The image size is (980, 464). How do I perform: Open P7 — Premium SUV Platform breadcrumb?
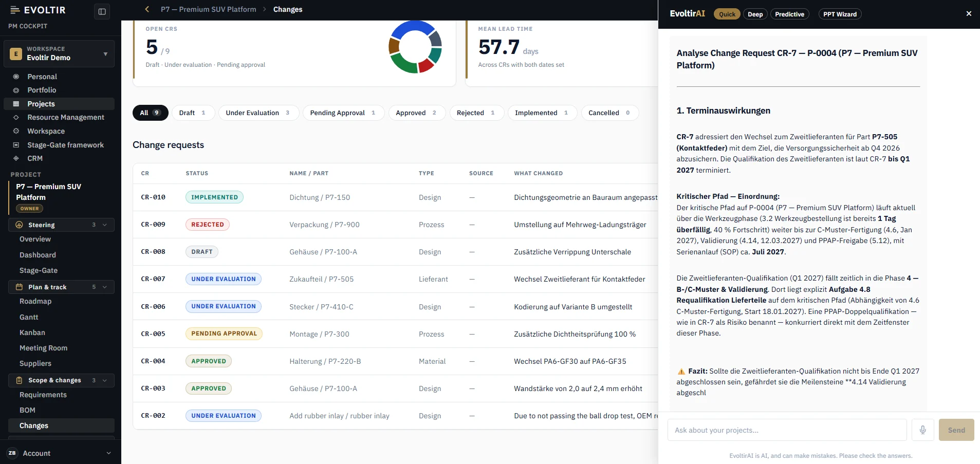[209, 9]
